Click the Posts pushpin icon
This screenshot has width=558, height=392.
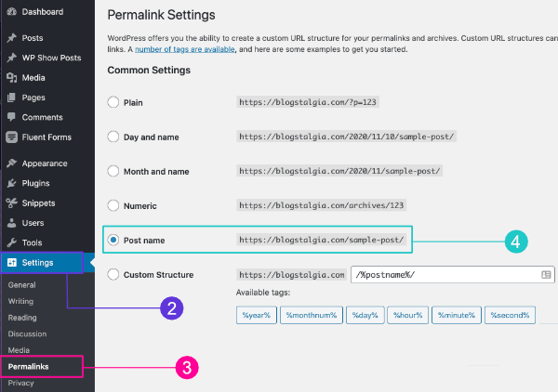coord(12,38)
